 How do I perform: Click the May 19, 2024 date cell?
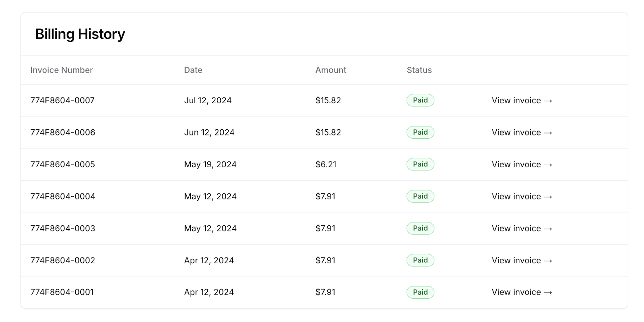(210, 164)
